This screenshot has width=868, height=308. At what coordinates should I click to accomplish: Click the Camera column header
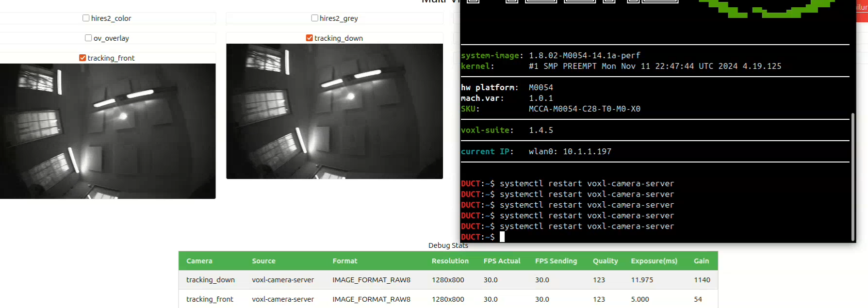tap(199, 261)
